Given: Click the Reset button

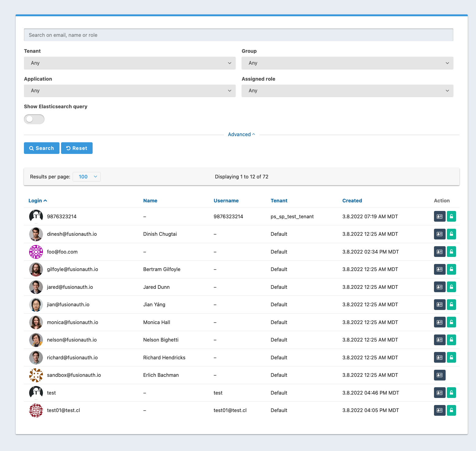Looking at the screenshot, I should (x=77, y=148).
